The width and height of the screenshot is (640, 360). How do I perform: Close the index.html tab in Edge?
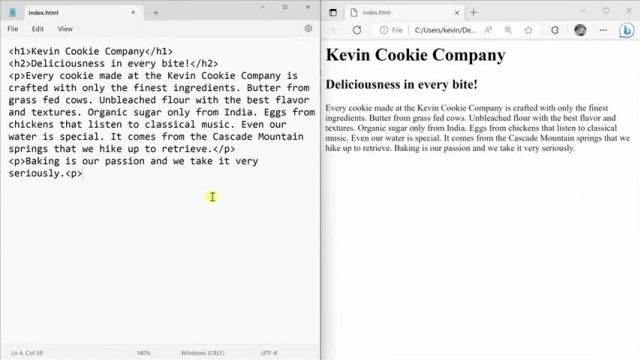pyautogui.click(x=457, y=13)
